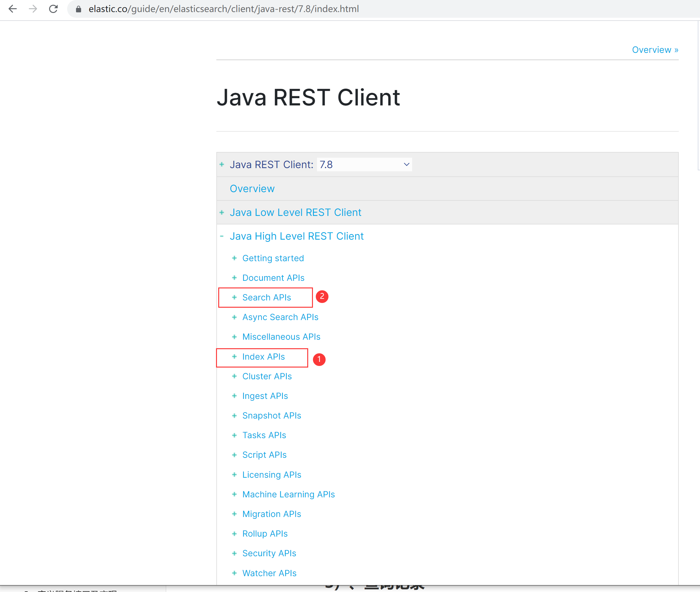This screenshot has height=592, width=700.
Task: Expand the Migration APIs plus icon
Action: tap(234, 514)
